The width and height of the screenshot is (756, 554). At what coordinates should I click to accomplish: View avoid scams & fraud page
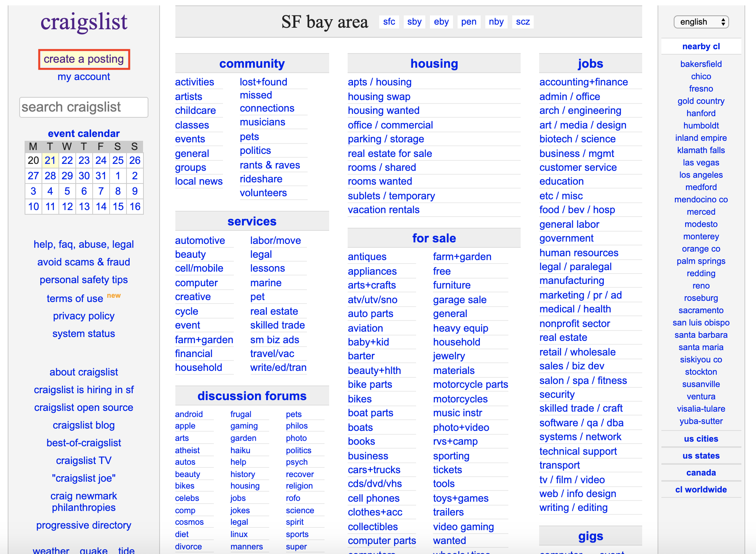(x=84, y=262)
